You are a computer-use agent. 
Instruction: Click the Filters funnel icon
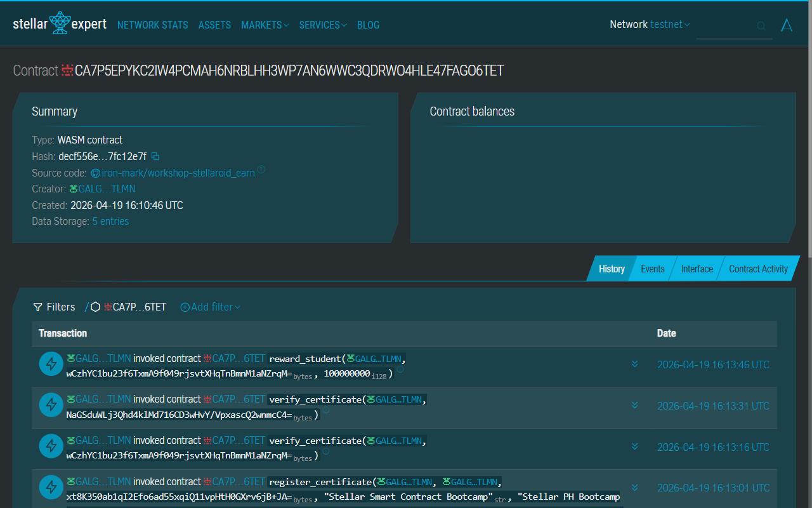pyautogui.click(x=38, y=307)
